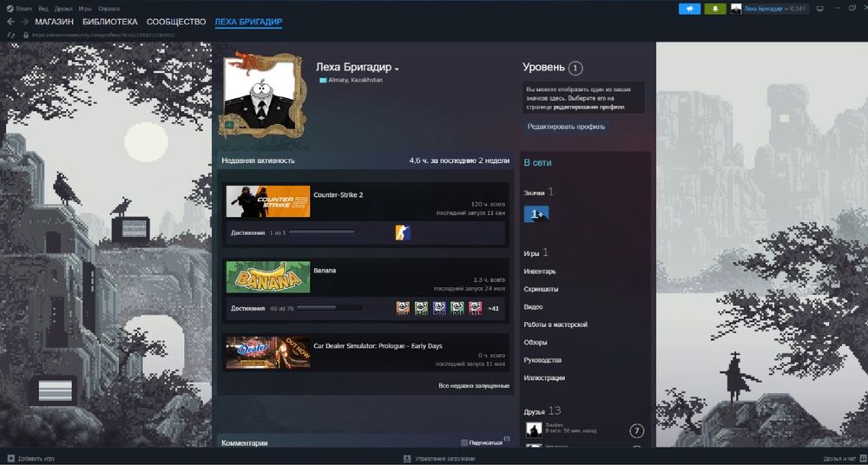Open Управление загрузками in the bottom bar

(439, 459)
